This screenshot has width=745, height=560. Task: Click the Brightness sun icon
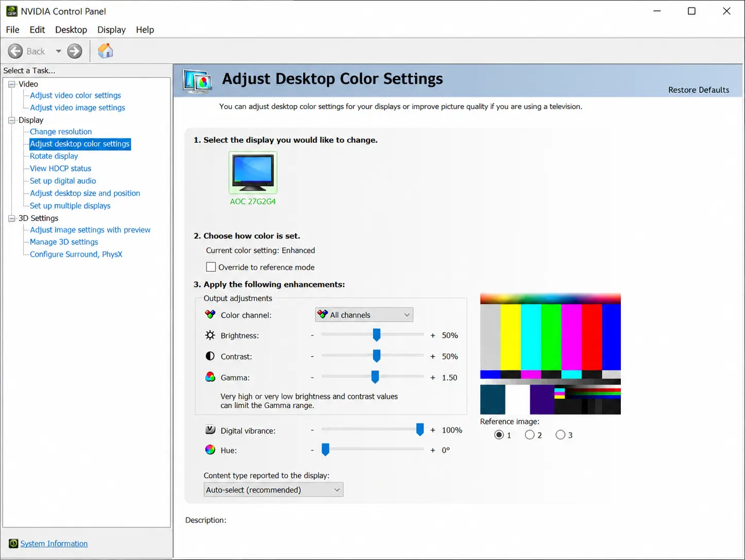click(210, 335)
